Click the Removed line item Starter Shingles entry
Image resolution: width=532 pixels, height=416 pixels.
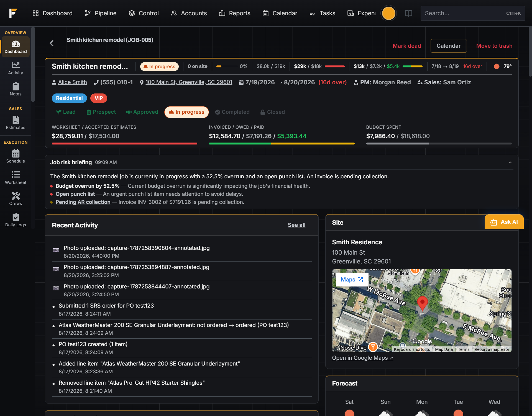tap(132, 383)
